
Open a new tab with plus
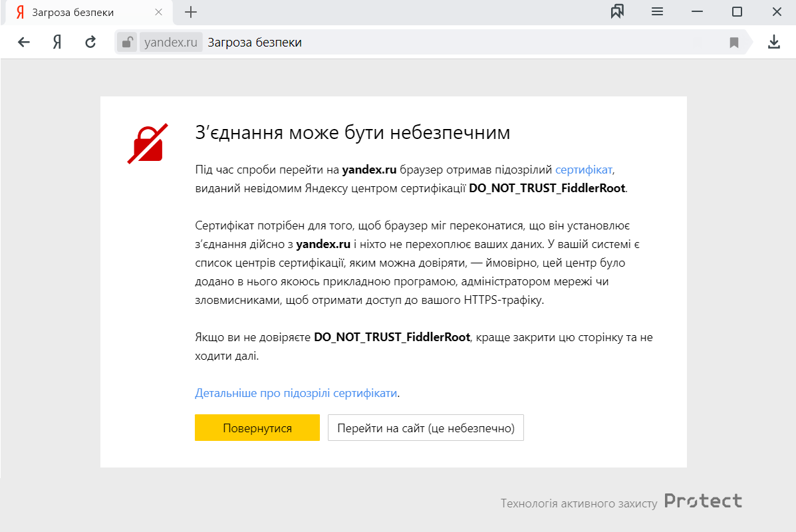click(x=191, y=12)
